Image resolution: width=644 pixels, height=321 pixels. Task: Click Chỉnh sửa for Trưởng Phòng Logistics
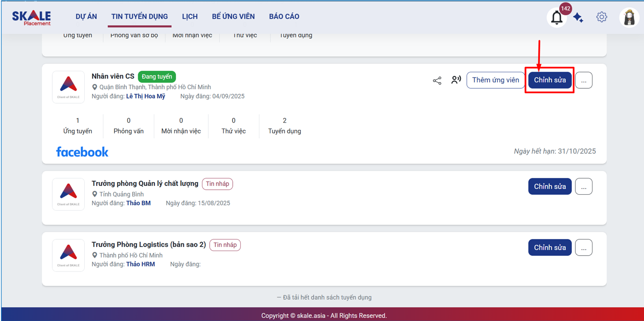click(550, 248)
